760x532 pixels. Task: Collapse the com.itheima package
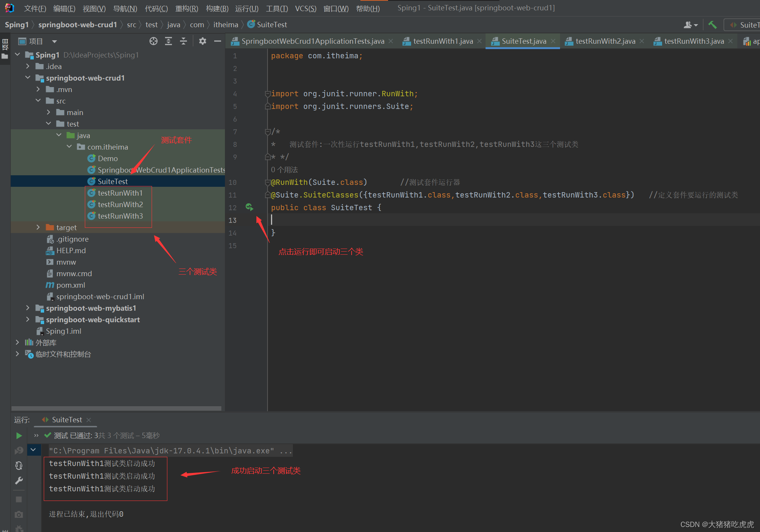pyautogui.click(x=69, y=147)
